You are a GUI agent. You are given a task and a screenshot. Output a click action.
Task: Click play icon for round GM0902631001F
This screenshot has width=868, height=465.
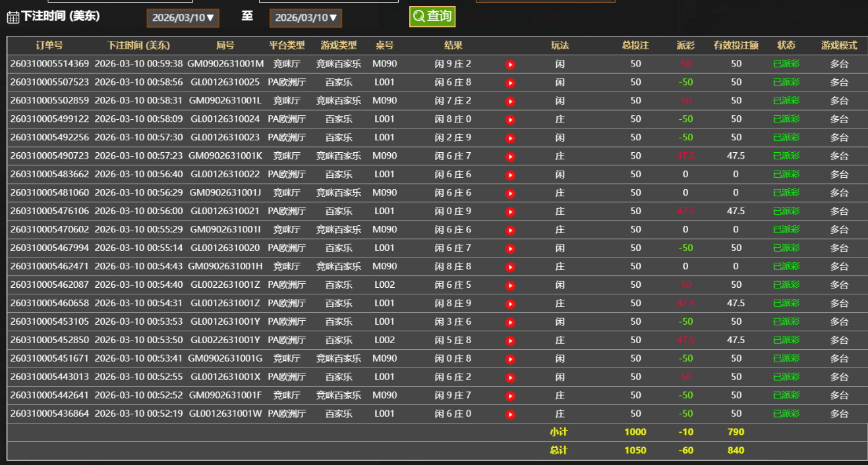click(510, 397)
